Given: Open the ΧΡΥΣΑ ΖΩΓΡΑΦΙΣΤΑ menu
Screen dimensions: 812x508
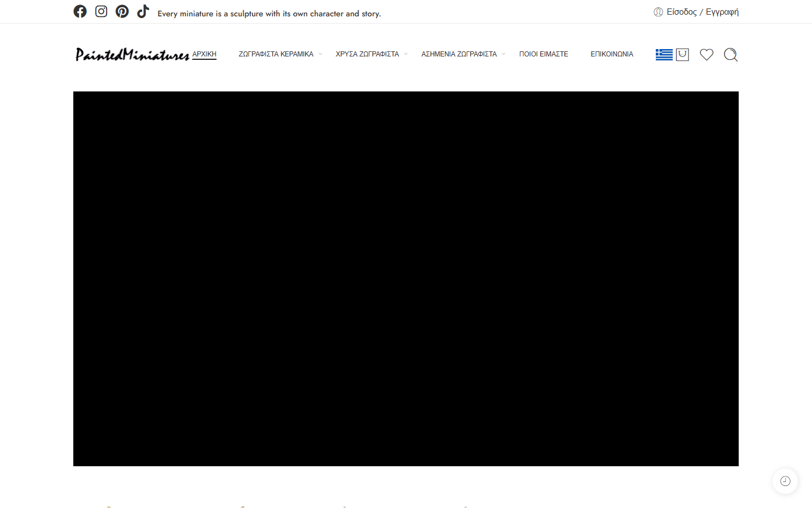Looking at the screenshot, I should point(367,54).
